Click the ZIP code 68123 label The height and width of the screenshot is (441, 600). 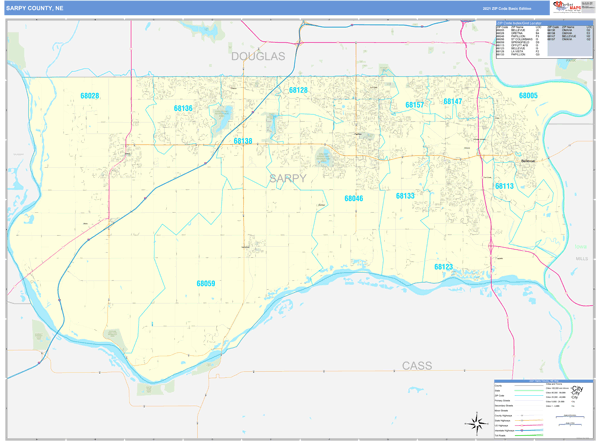coord(444,267)
